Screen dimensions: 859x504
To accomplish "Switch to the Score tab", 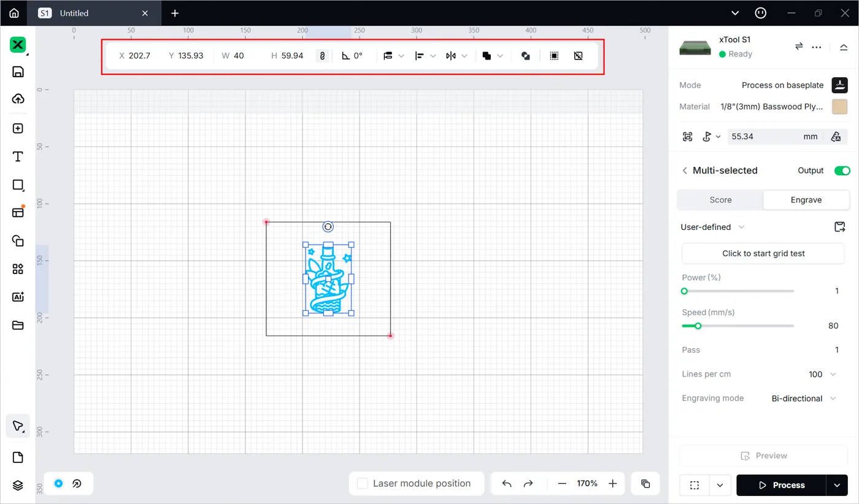I will (x=720, y=200).
